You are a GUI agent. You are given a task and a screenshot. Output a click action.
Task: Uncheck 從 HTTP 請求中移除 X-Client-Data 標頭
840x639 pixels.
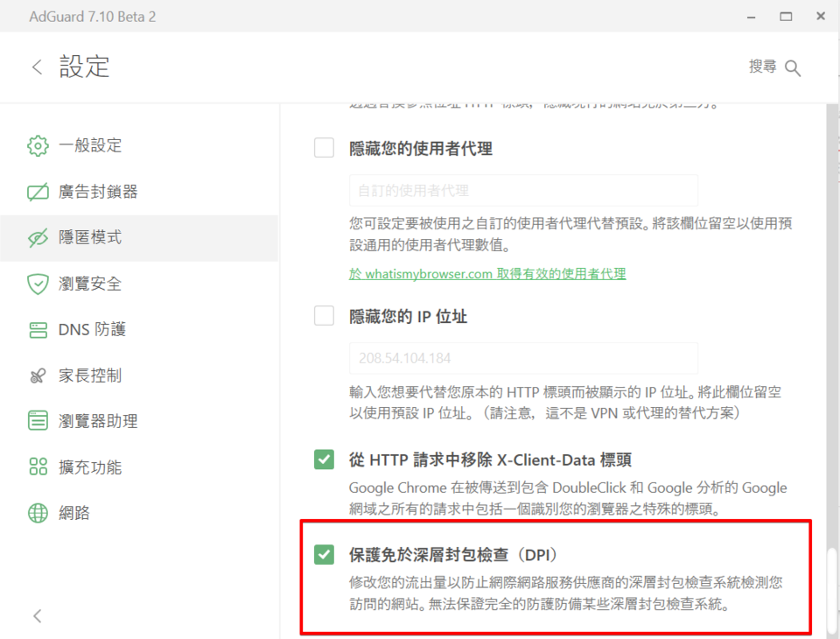point(324,460)
